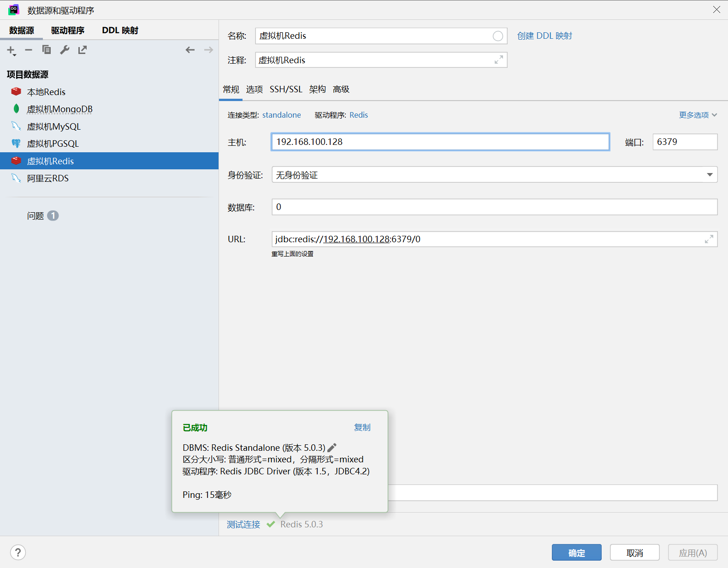
Task: Click the 重写上面的设置 hint text
Action: click(x=292, y=254)
